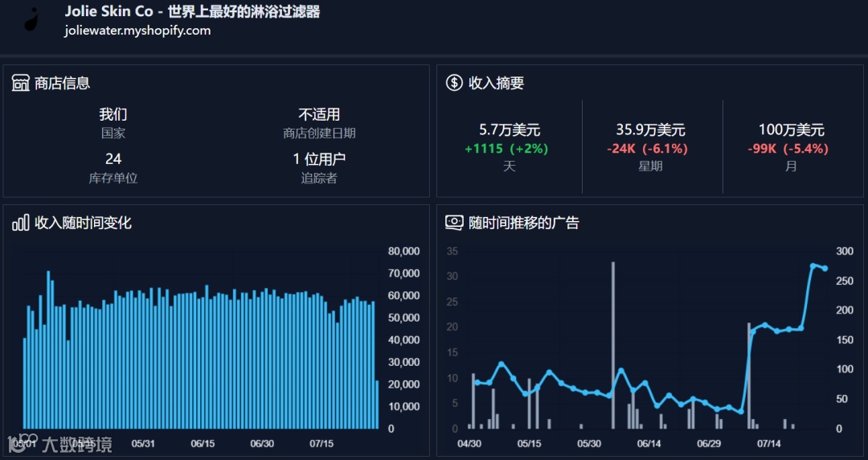The height and width of the screenshot is (460, 868).
Task: Click the cash icon beside 随时间推移的广告
Action: point(454,223)
